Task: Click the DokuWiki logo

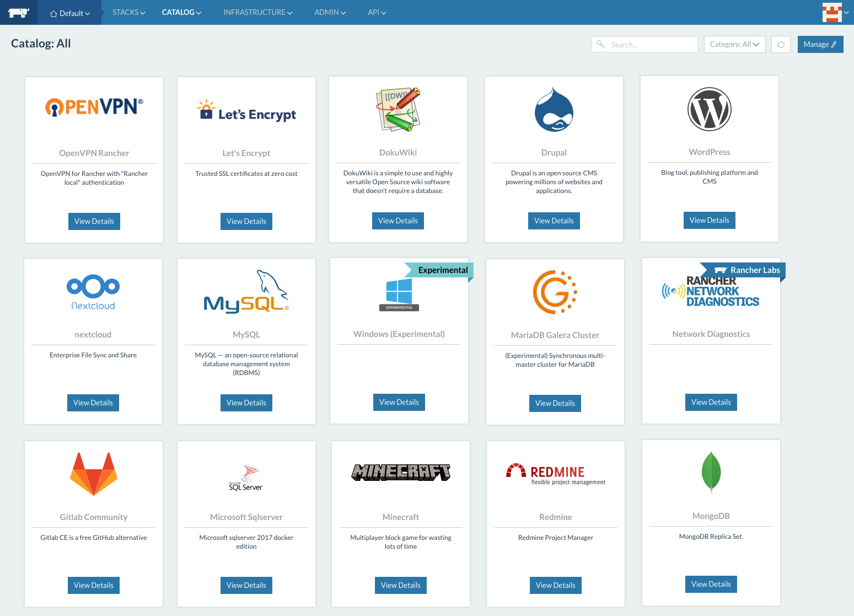Action: pyautogui.click(x=398, y=109)
